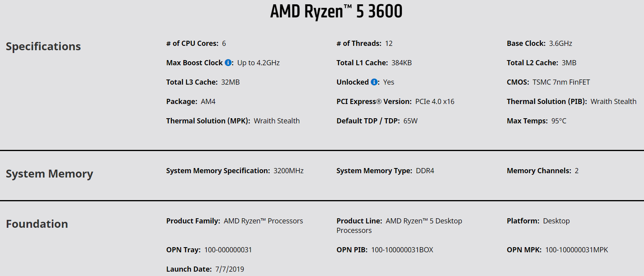
Task: Click the AMD Ryzen 5 3600 title
Action: pyautogui.click(x=336, y=11)
